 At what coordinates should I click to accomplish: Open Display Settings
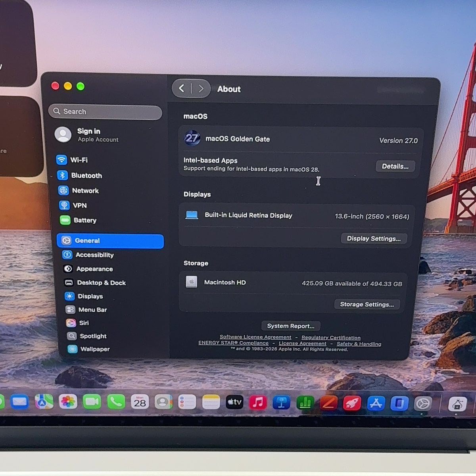tap(374, 238)
